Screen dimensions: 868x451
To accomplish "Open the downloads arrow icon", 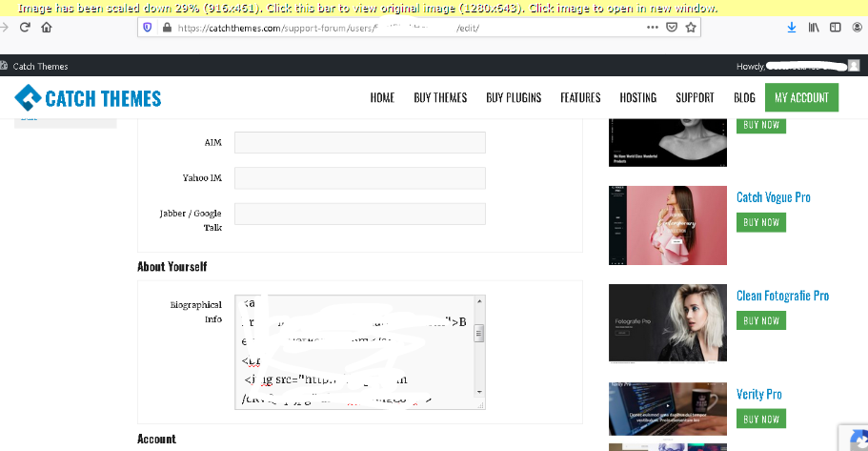I will pos(792,27).
